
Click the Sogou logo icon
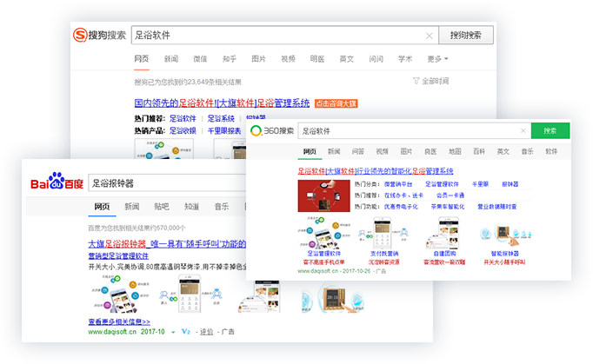[81, 36]
